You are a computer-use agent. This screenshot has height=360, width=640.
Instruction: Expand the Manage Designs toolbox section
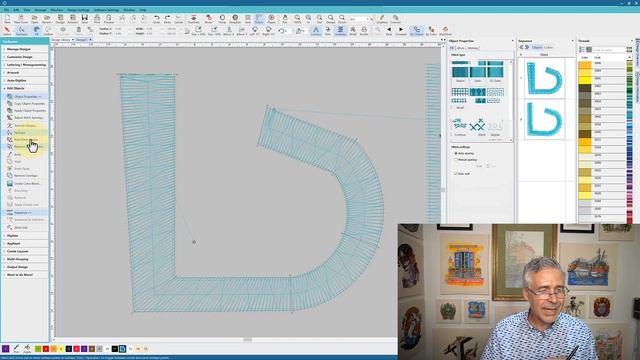point(24,49)
